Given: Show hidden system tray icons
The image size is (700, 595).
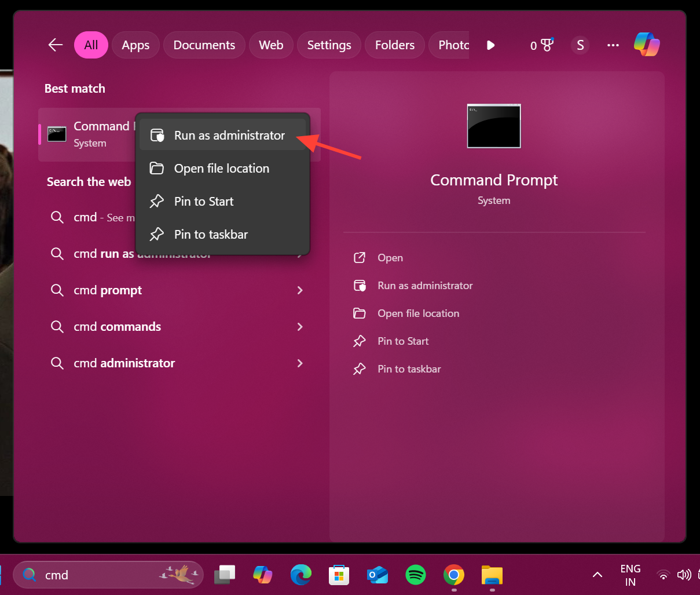Looking at the screenshot, I should (x=598, y=575).
